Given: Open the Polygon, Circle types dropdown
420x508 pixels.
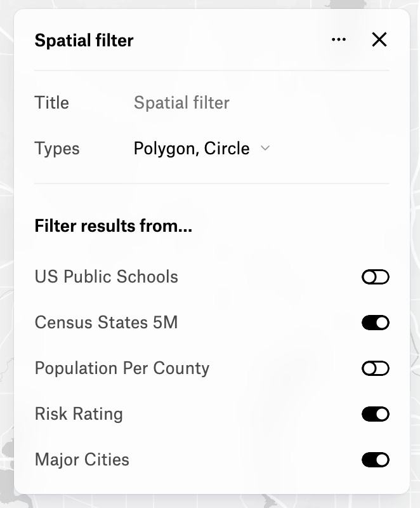Looking at the screenshot, I should point(192,149).
